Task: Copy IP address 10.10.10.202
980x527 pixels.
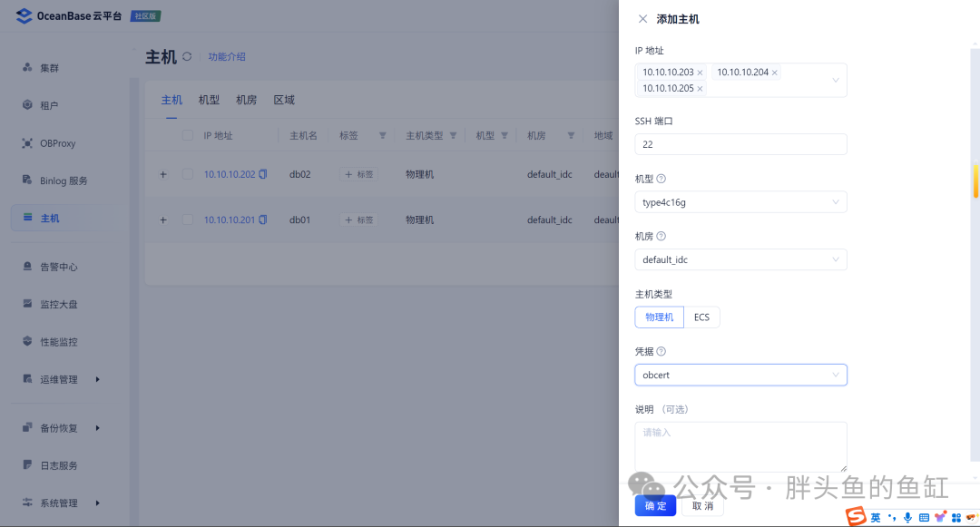Action: (x=263, y=174)
